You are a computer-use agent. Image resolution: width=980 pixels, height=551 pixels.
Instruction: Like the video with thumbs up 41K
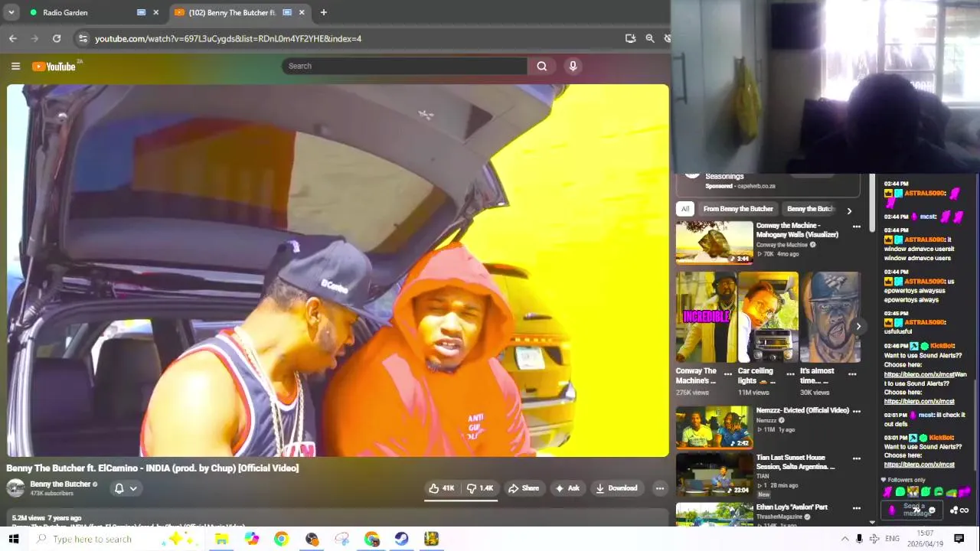(x=442, y=488)
